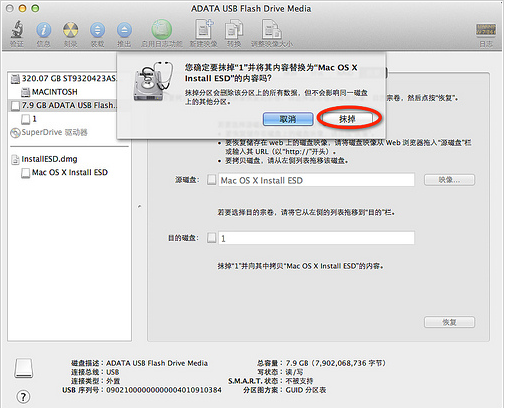Click Enable Journaling (启用日志功能) toolbar icon
This screenshot has width=505, height=408.
pyautogui.click(x=162, y=30)
